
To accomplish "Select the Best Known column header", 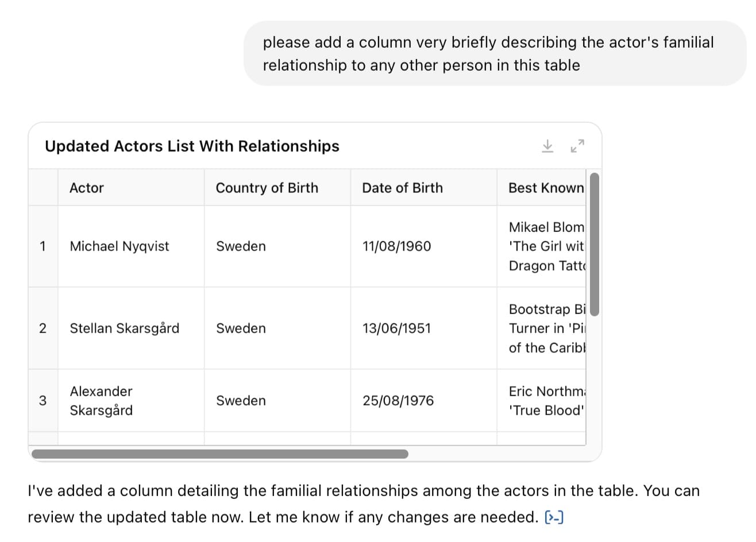I will (546, 188).
